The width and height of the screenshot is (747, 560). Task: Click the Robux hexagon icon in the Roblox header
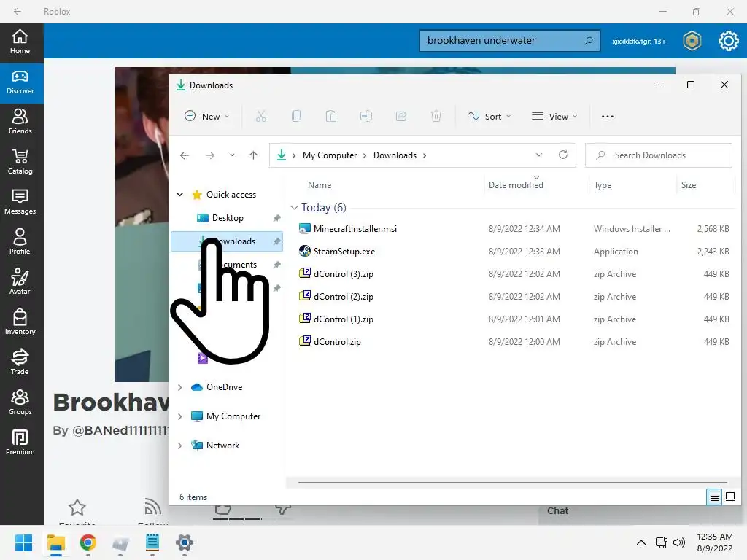coord(692,41)
